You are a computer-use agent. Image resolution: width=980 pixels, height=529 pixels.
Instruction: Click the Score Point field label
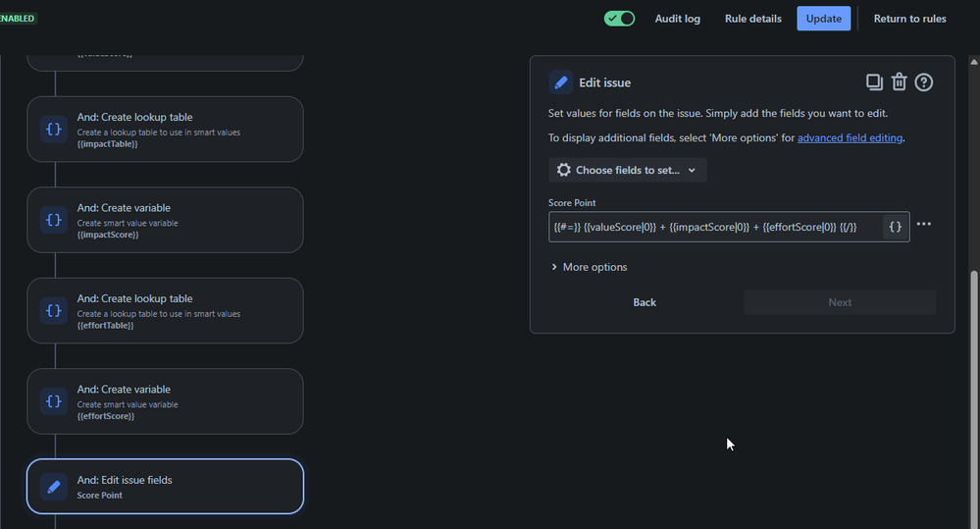[572, 202]
